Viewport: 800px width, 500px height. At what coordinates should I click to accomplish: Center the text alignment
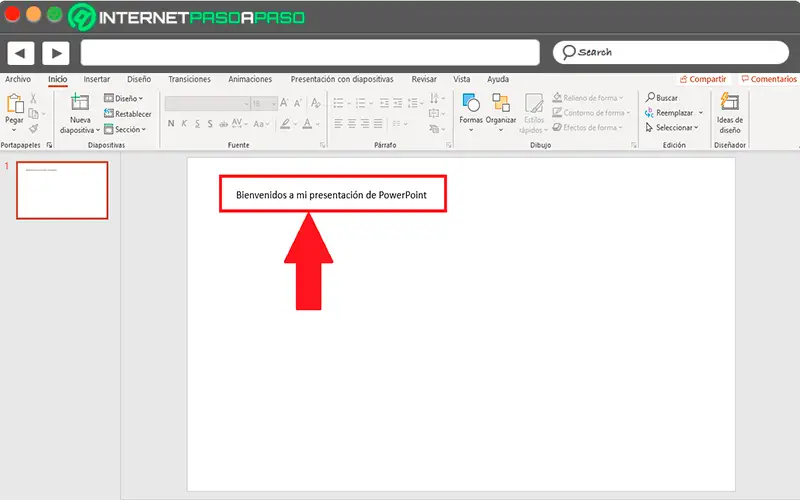click(x=352, y=123)
